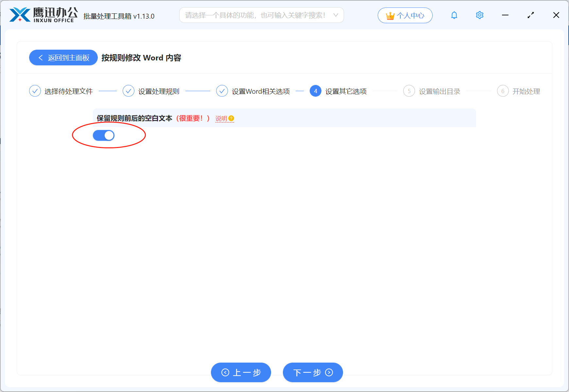Click the current step indicator 4
The image size is (569, 392).
coord(316,91)
